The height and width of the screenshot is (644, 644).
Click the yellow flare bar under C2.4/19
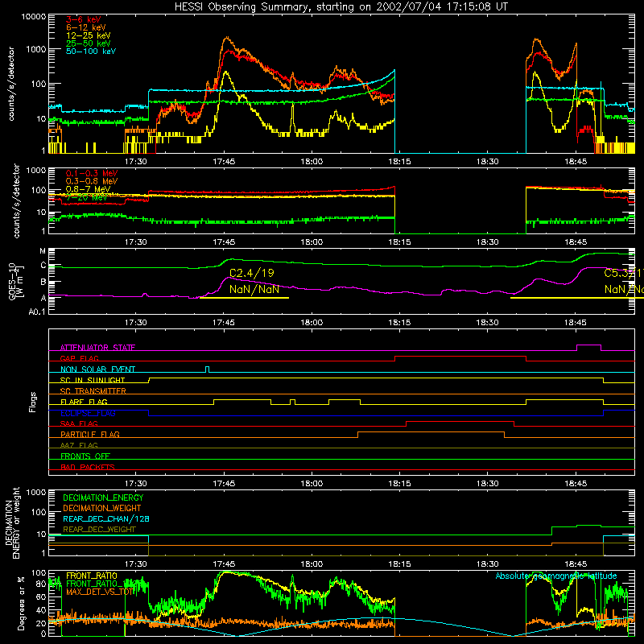244,298
